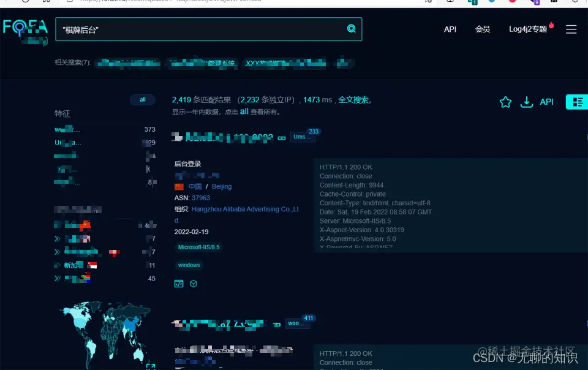Toggle the all filter pill
588x370 pixels.
[143, 100]
